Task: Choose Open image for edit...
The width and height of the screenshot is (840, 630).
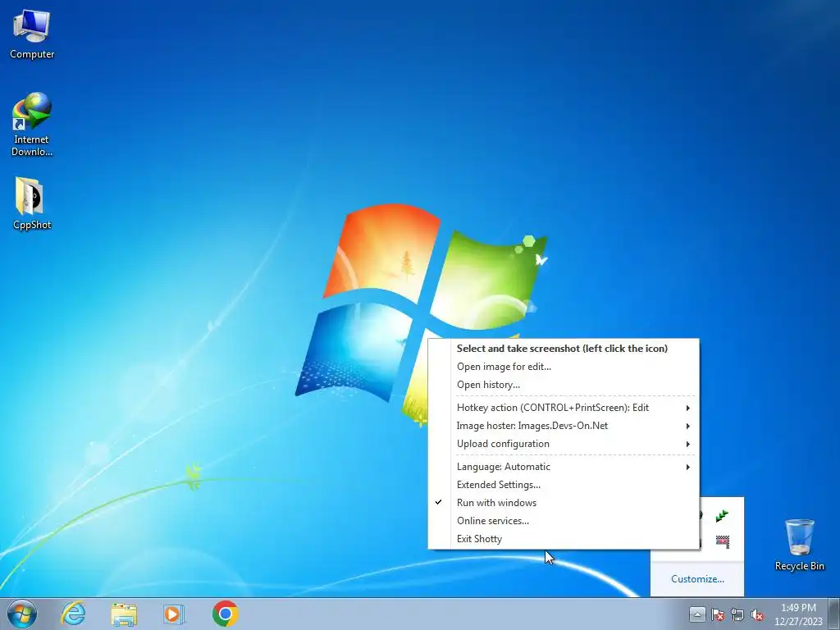Action: (x=564, y=367)
